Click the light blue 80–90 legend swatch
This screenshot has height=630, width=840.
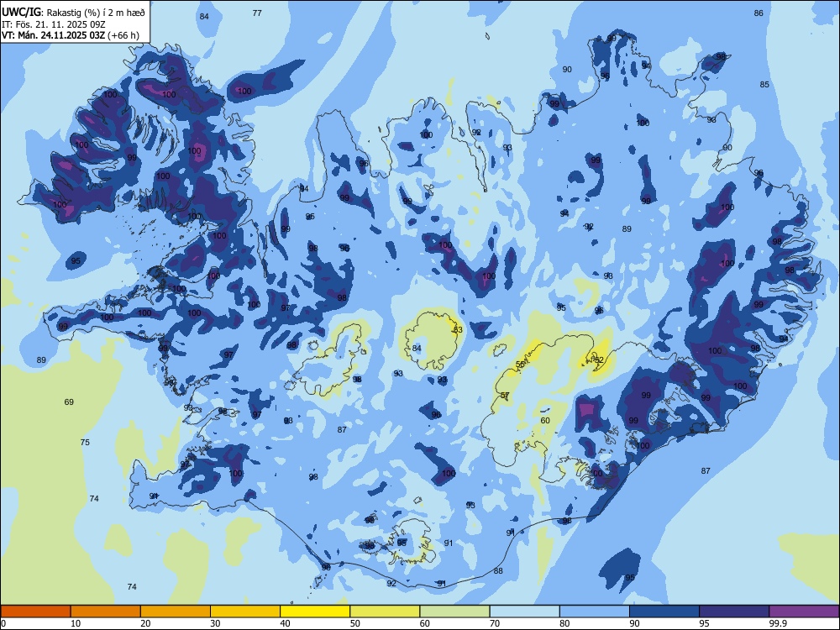(x=594, y=612)
